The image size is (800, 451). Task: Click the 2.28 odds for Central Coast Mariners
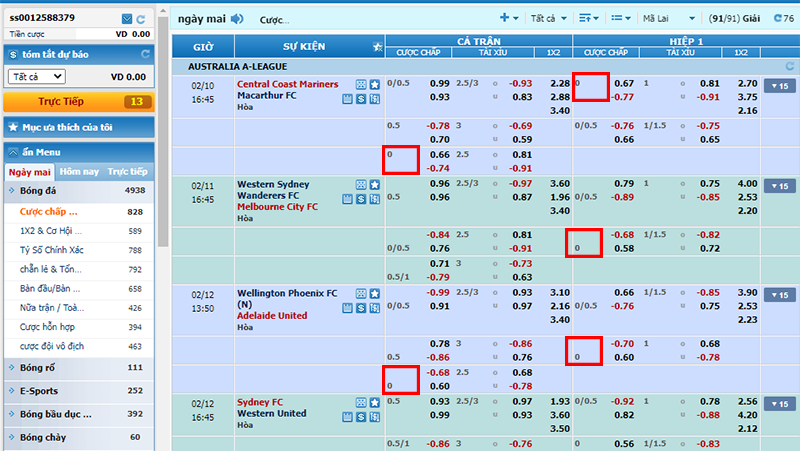coord(559,84)
